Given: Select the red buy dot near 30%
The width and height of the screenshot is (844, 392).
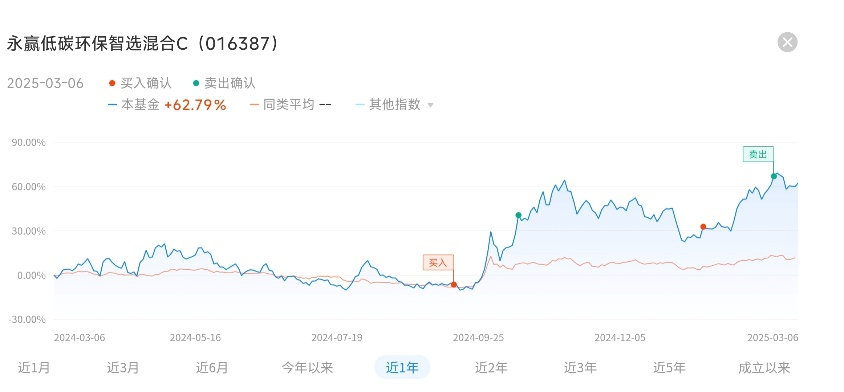Looking at the screenshot, I should click(x=703, y=227).
